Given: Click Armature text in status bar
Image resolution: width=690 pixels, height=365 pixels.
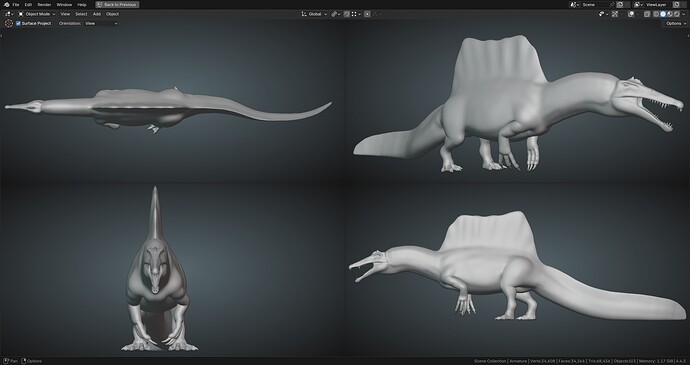Looking at the screenshot, I should 518,361.
